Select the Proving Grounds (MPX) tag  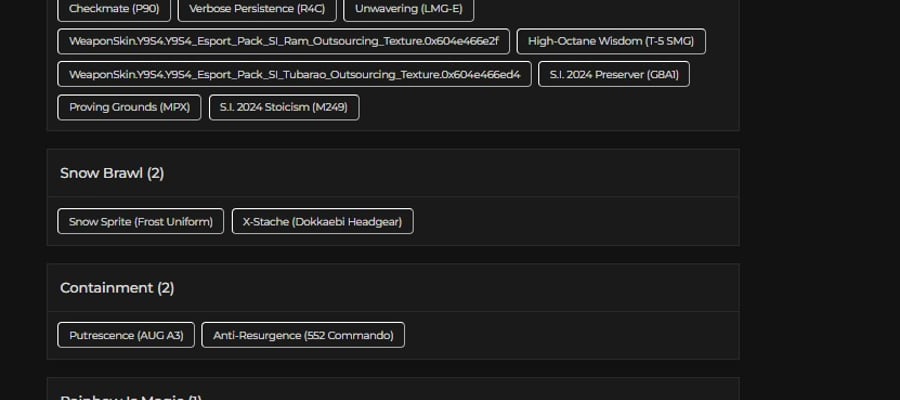coord(129,107)
